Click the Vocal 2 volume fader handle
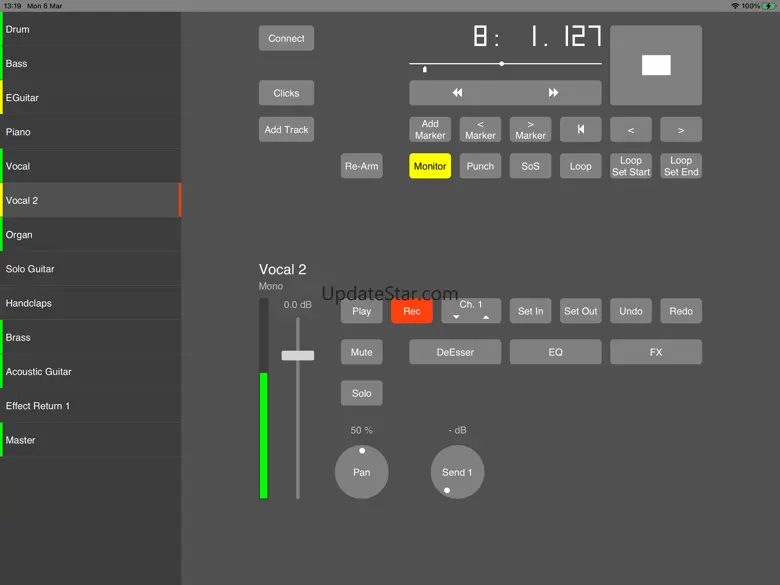This screenshot has width=780, height=585. (297, 355)
